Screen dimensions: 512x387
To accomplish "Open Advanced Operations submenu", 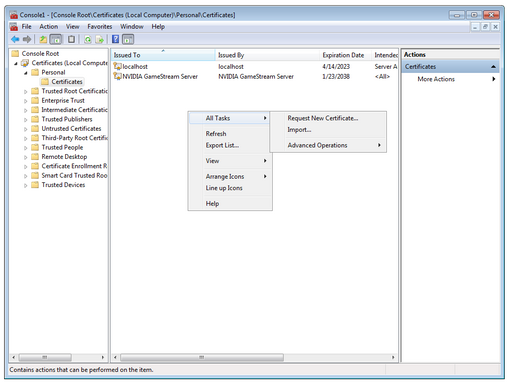I will coord(328,145).
